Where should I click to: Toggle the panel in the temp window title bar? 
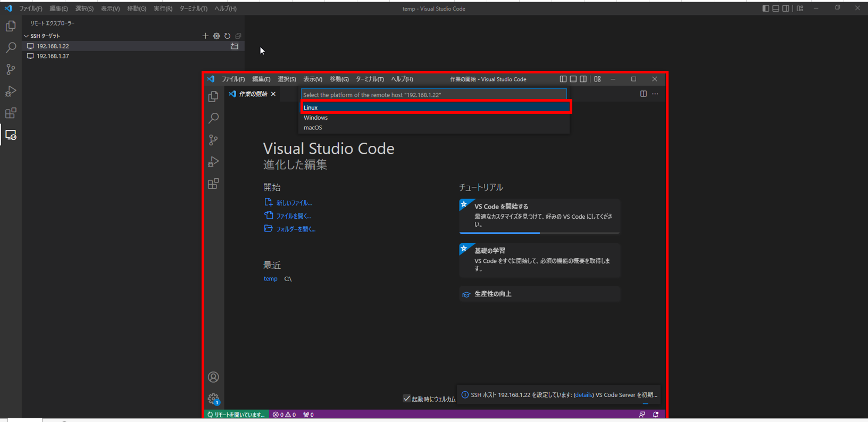(x=776, y=8)
